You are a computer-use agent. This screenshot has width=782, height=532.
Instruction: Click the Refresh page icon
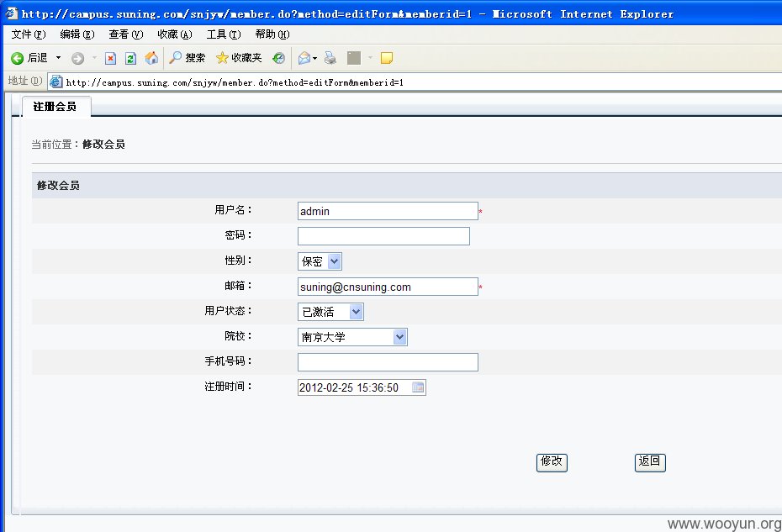130,58
